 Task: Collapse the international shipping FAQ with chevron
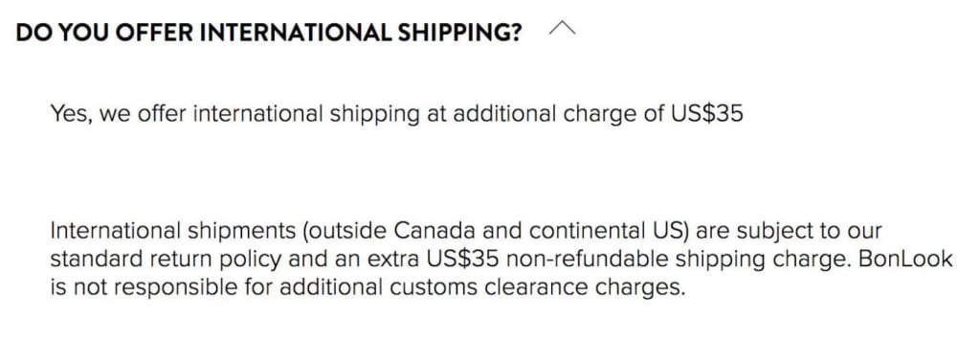pyautogui.click(x=561, y=29)
